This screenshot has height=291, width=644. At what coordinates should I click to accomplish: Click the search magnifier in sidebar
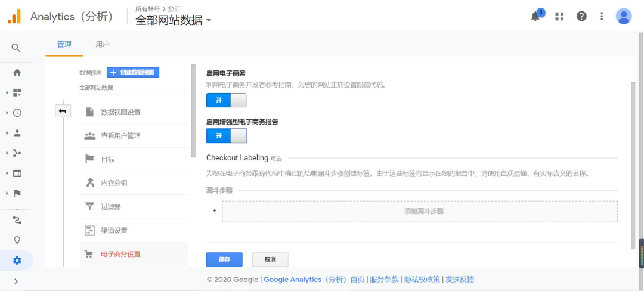click(16, 48)
